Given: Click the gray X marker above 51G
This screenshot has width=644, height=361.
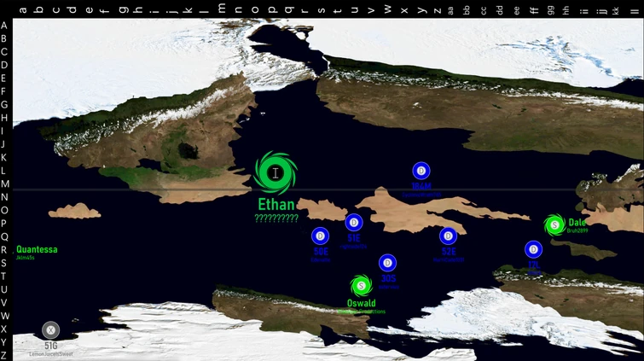Looking at the screenshot, I should pos(51,329).
